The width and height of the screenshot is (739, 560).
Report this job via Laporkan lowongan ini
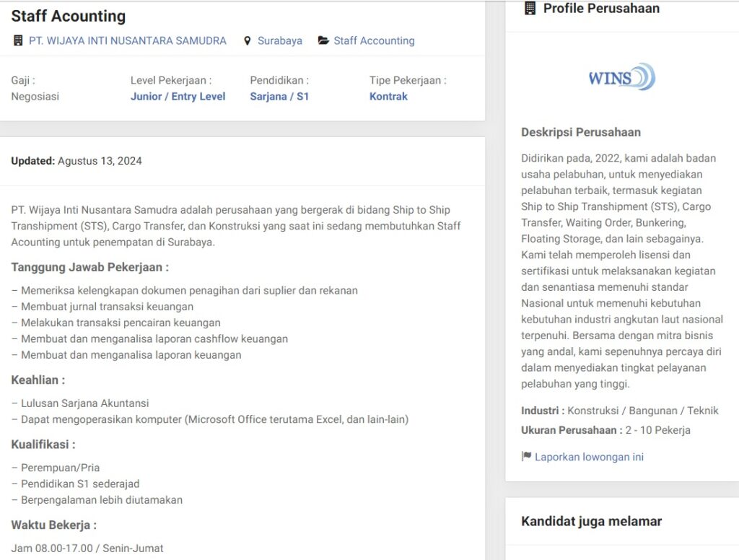point(589,457)
